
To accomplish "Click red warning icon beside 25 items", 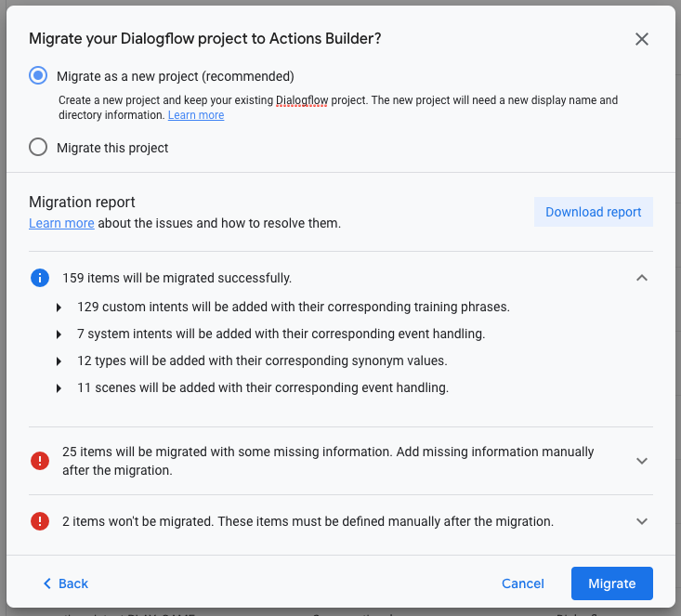I will click(39, 461).
